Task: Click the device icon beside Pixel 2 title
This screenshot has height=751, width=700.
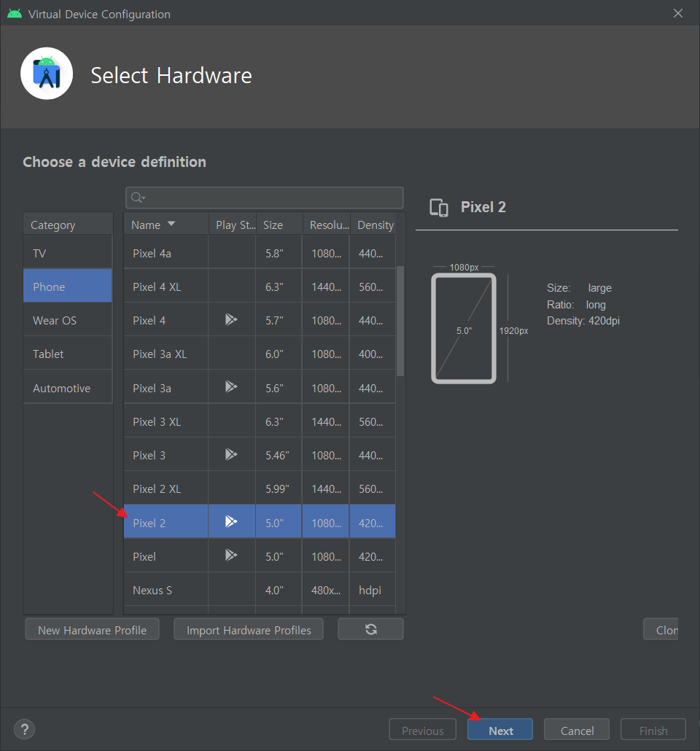Action: (x=439, y=208)
